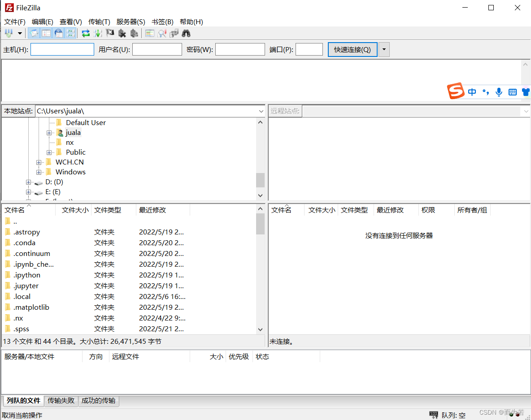Open the 服务器(S) menu
The height and width of the screenshot is (420, 531).
click(131, 22)
